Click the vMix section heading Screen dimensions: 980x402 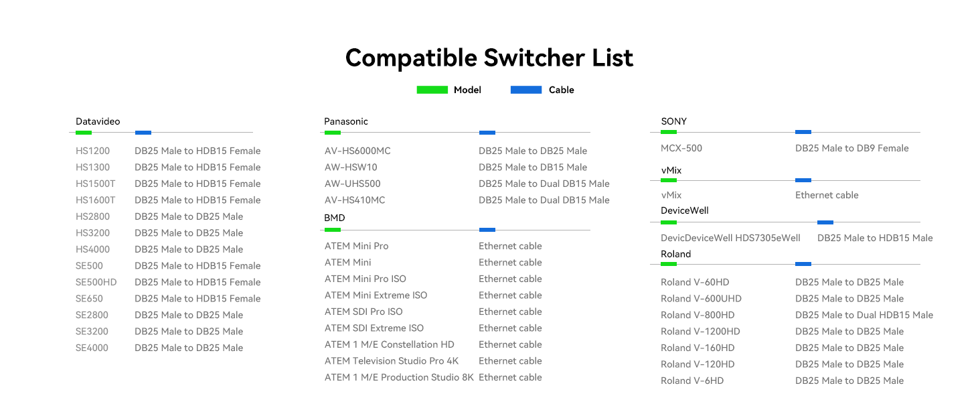[x=671, y=170]
